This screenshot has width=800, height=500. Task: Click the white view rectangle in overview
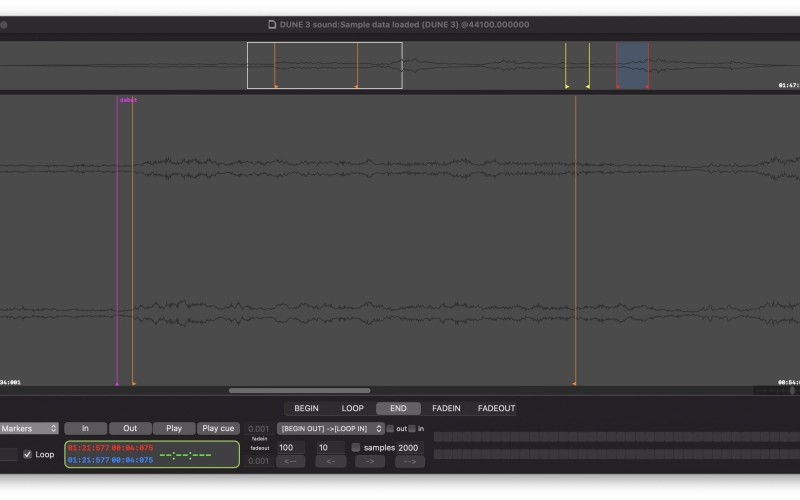[x=324, y=65]
